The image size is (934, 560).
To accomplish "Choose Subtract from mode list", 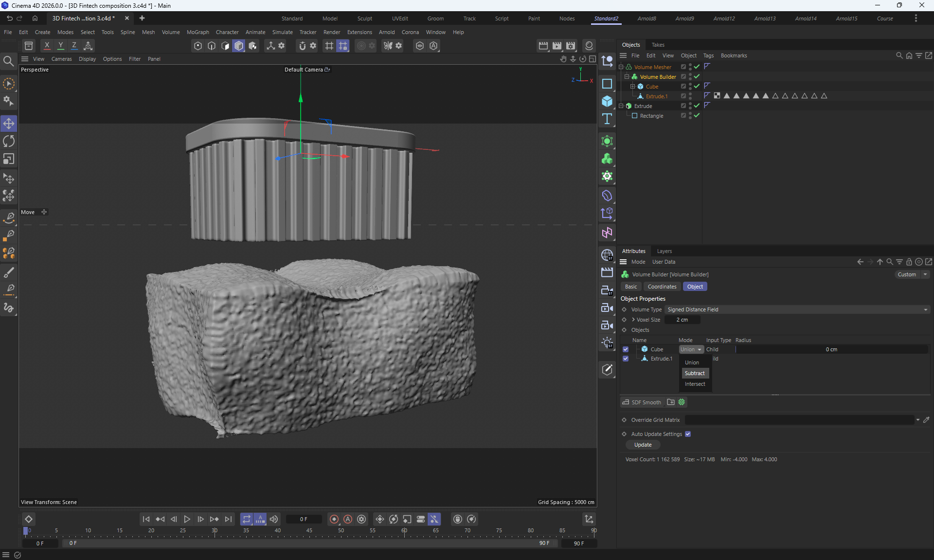I will pos(694,373).
